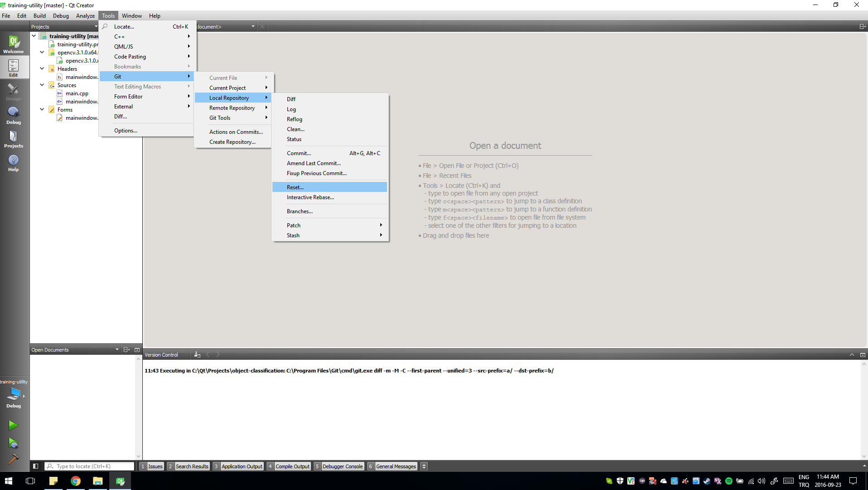
Task: Open Task View on taskbar
Action: [x=30, y=481]
